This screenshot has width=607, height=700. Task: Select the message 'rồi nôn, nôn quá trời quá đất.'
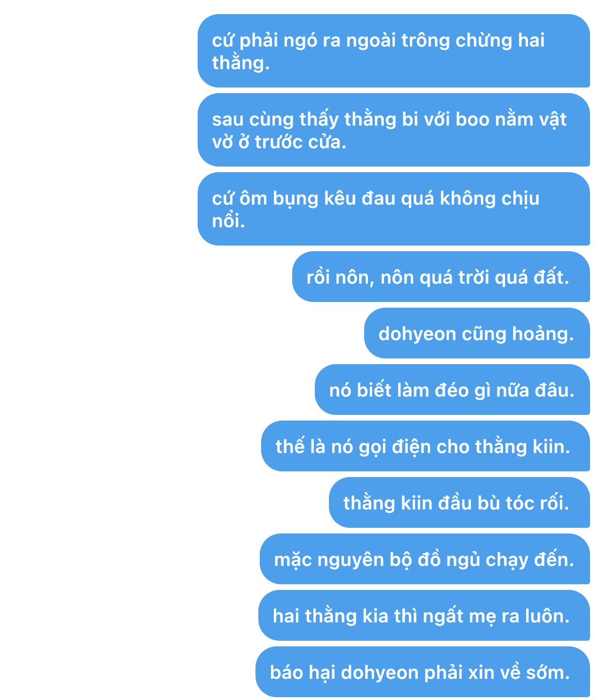[441, 277]
